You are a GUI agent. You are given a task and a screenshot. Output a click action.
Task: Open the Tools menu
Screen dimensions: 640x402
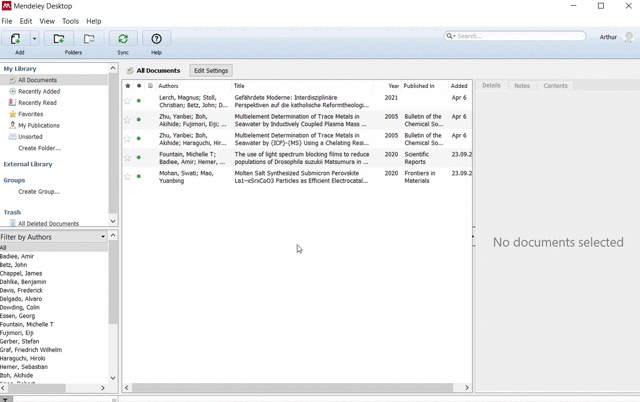(x=70, y=21)
